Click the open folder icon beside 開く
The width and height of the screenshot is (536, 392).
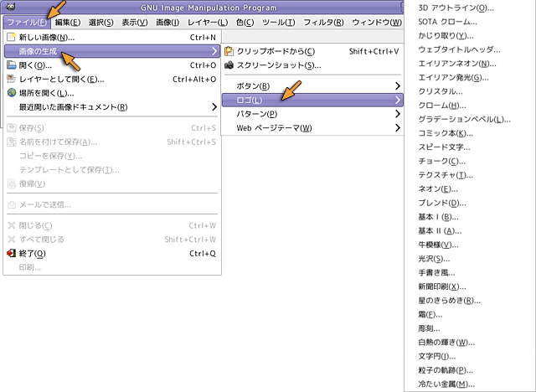click(x=11, y=65)
